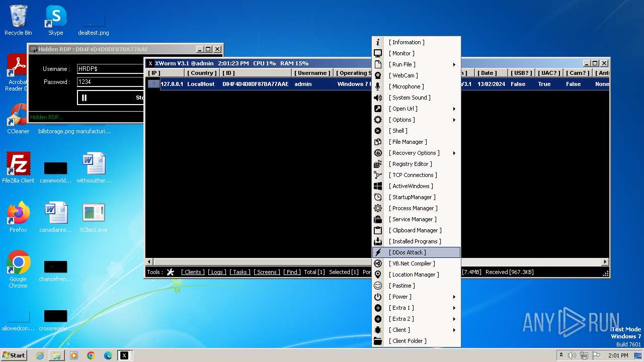Viewport: 644px width, 362px height.
Task: Expand the Recovery Options submenu
Action: pyautogui.click(x=454, y=153)
